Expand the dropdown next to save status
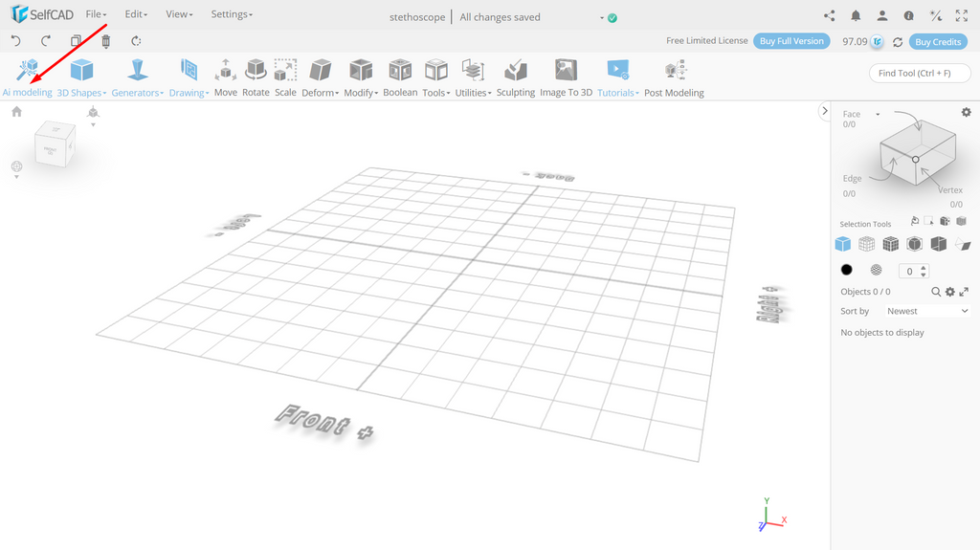 [x=602, y=17]
